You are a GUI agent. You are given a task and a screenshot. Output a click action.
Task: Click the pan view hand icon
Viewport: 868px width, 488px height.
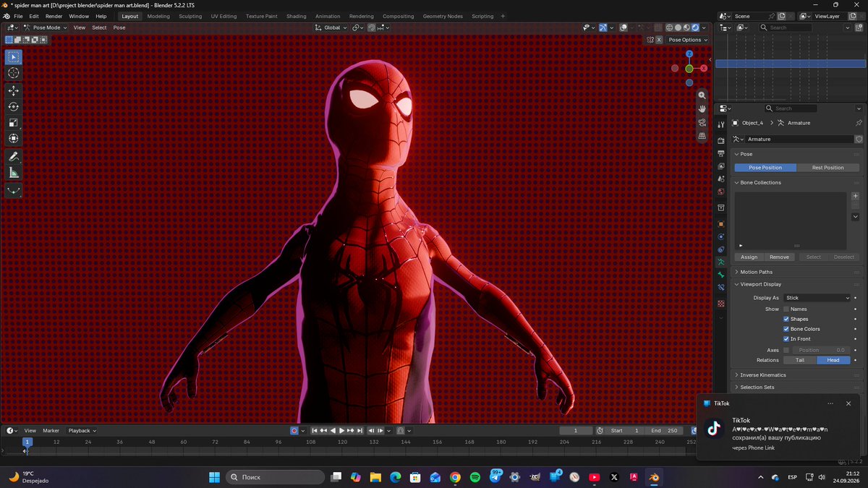(x=702, y=108)
